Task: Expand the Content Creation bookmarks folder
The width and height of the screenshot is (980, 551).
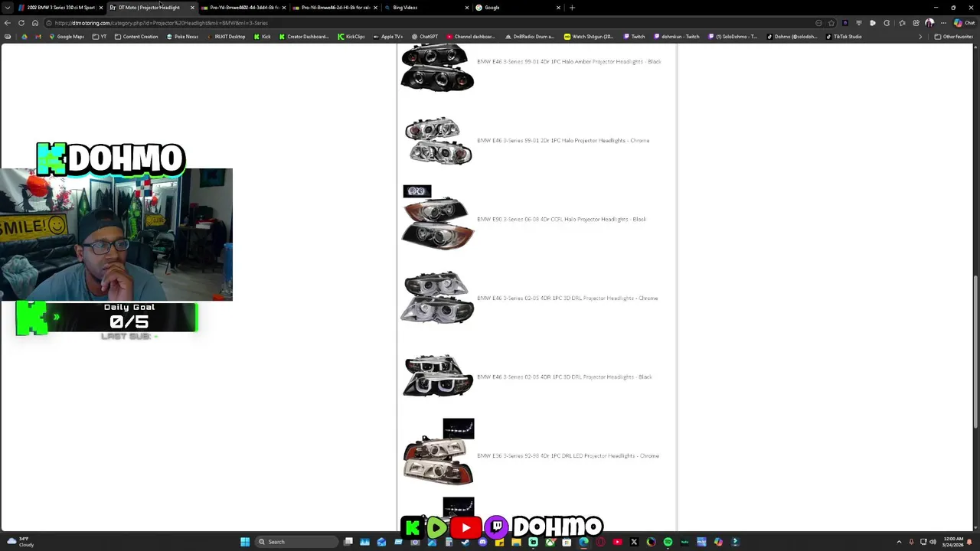Action: [x=136, y=37]
